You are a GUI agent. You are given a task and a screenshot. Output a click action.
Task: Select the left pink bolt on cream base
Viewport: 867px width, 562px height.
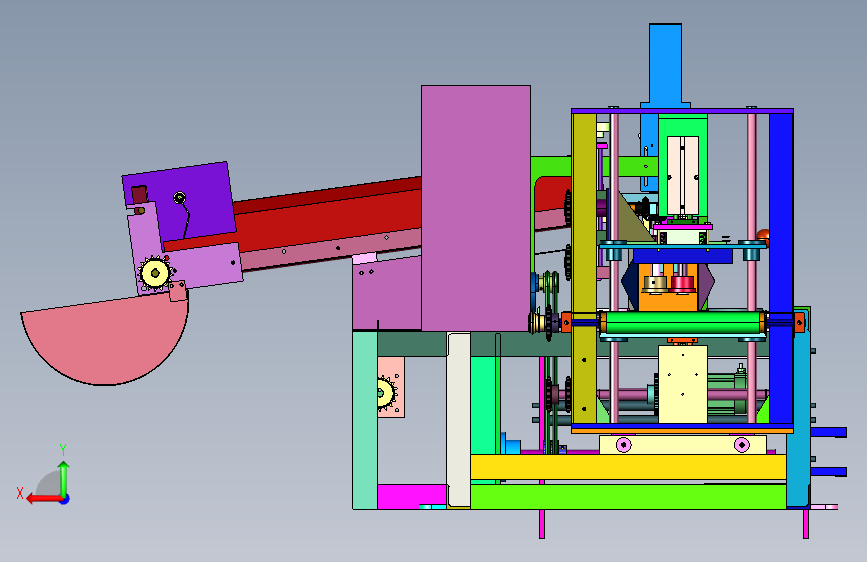624,445
